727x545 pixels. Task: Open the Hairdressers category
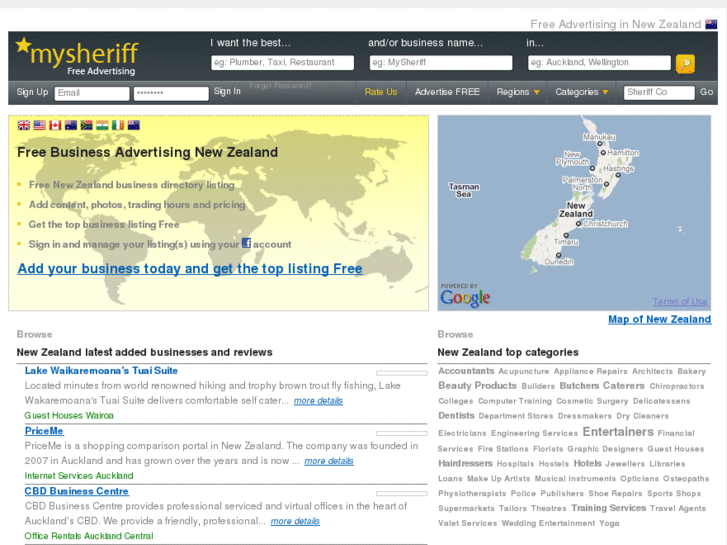465,463
